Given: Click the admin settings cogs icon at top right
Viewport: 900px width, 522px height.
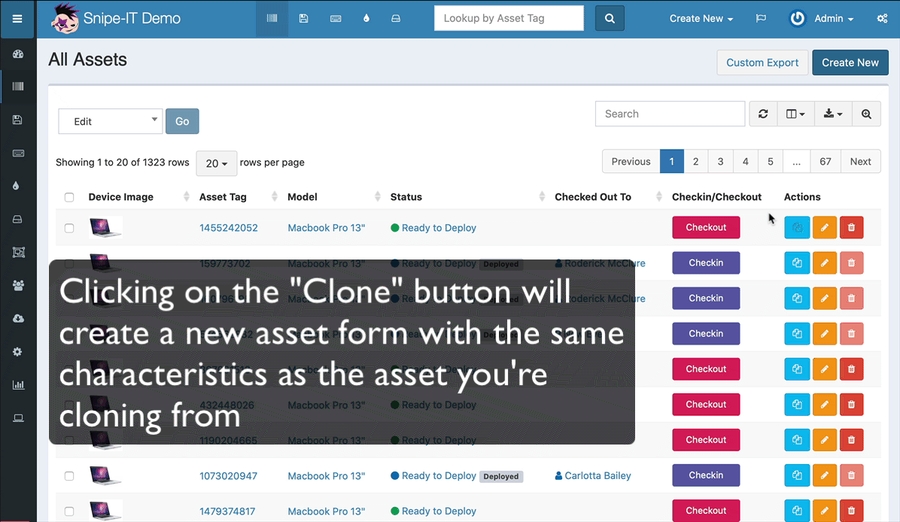Looking at the screenshot, I should [x=882, y=18].
